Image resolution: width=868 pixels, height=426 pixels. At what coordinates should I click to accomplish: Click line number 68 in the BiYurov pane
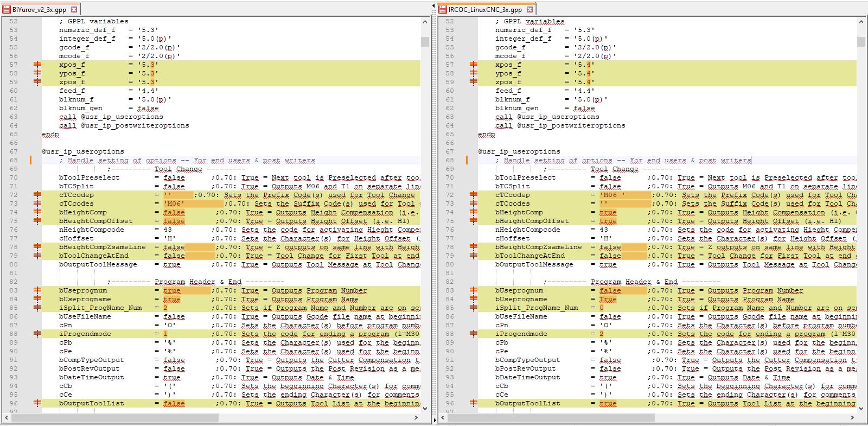(x=14, y=160)
